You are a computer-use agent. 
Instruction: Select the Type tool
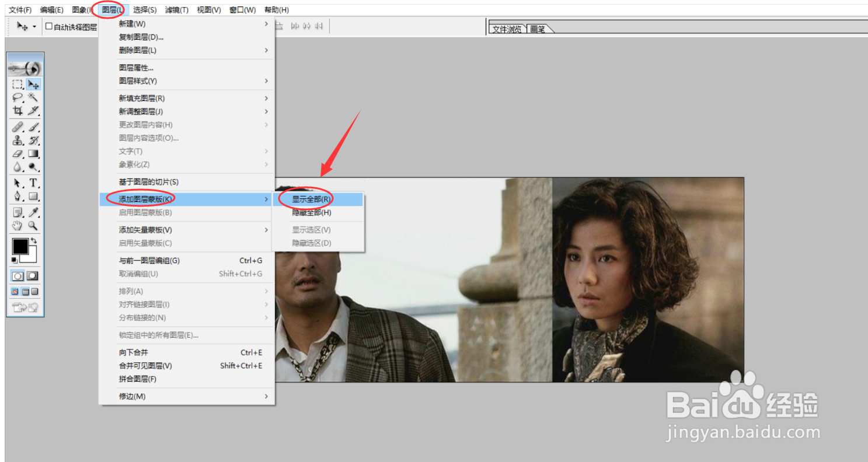coord(33,183)
